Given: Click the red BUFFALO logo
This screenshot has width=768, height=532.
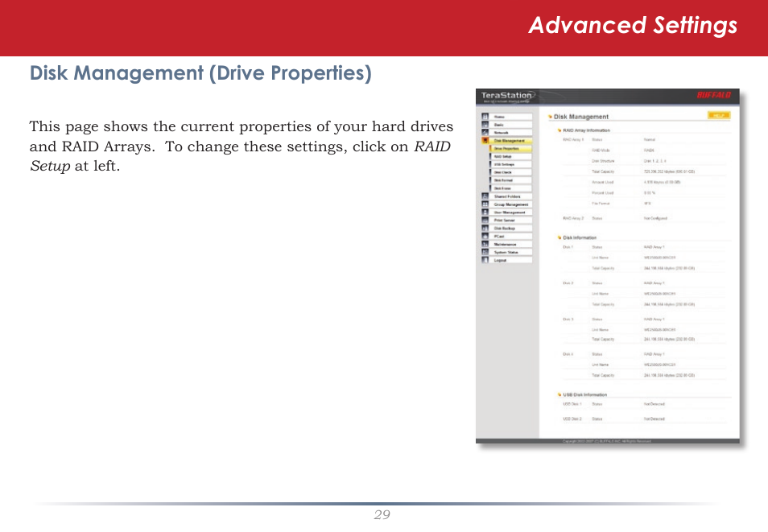Looking at the screenshot, I should 713,95.
